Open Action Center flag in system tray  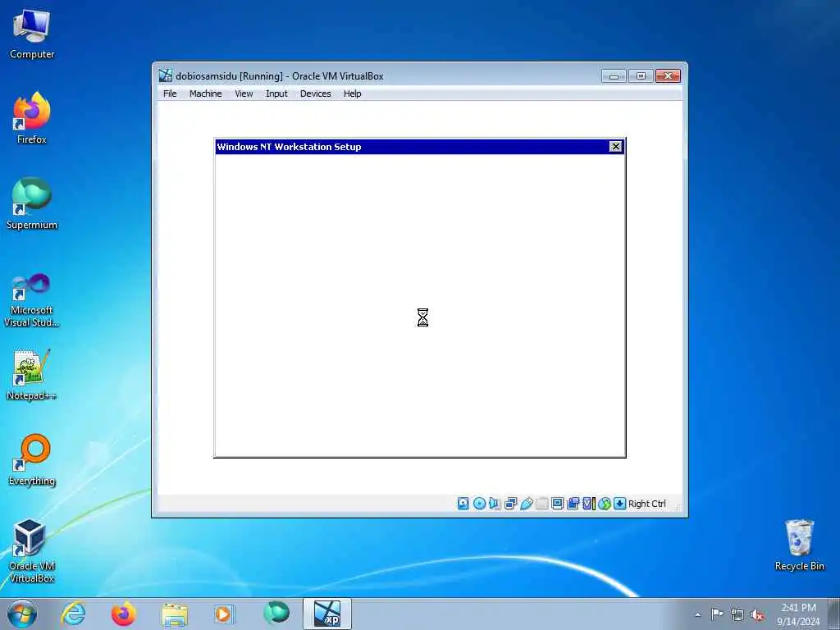click(x=717, y=614)
